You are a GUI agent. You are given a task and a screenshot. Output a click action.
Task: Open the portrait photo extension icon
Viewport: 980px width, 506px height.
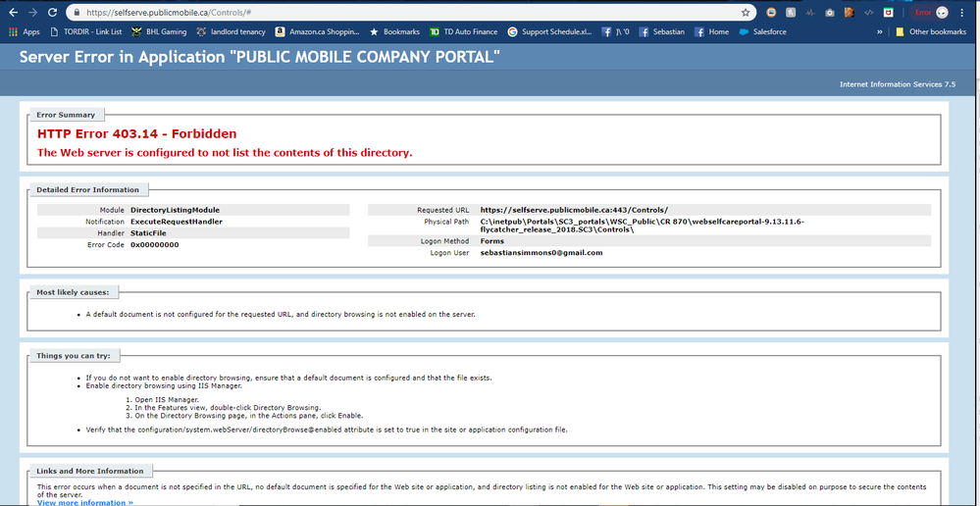[850, 13]
